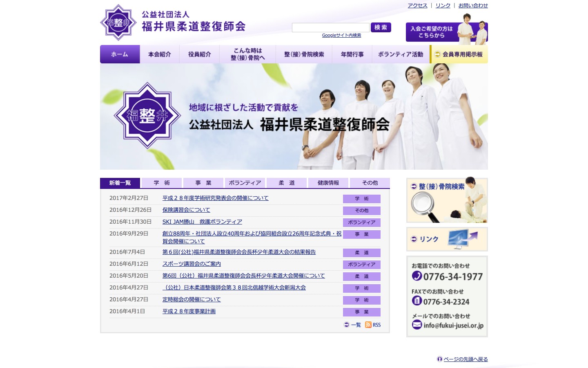This screenshot has height=368, width=588.
Task: Open the top リンク utility link
Action: click(x=443, y=5)
